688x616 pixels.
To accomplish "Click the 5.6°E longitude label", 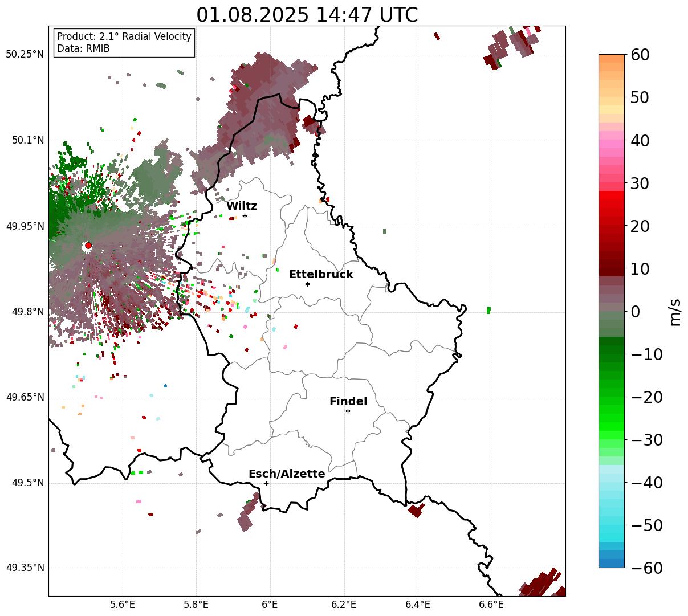I will 123,605.
